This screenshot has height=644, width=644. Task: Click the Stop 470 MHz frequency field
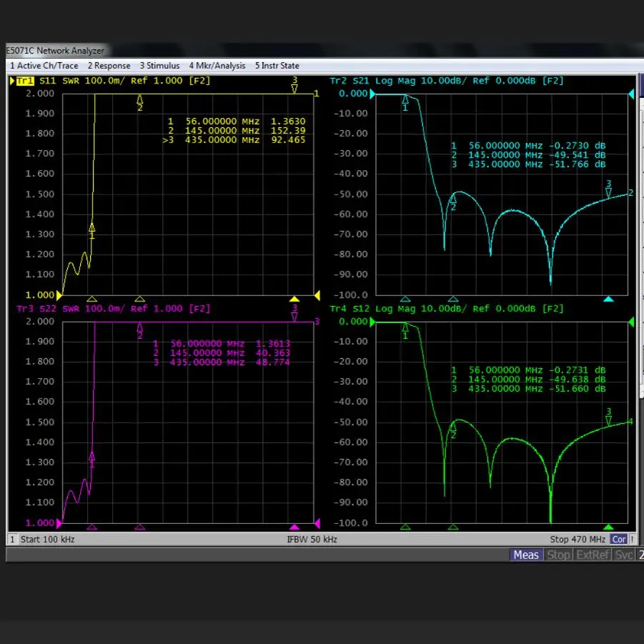pos(578,539)
